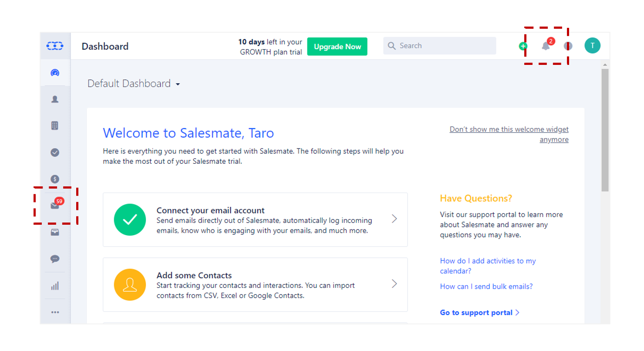Click the gray help circle icon
The height and width of the screenshot is (351, 644).
568,46
